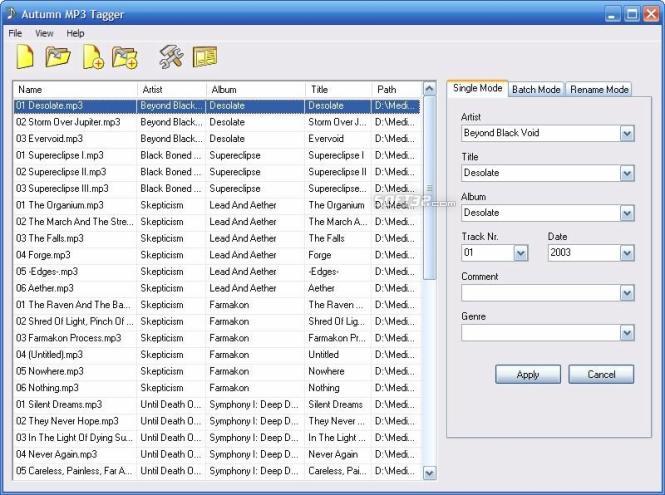
Task: Expand the Title dropdown arrow
Action: 627,173
